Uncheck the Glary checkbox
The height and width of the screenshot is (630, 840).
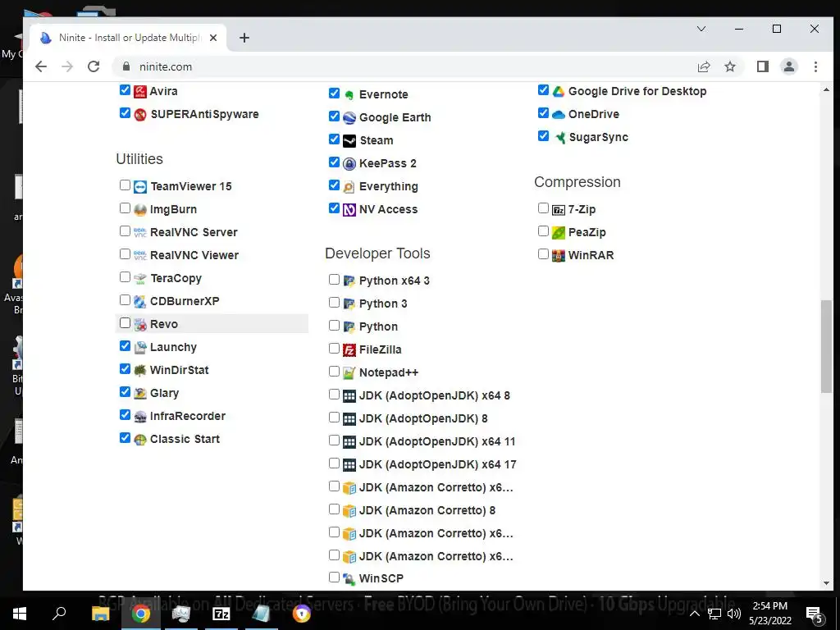125,391
